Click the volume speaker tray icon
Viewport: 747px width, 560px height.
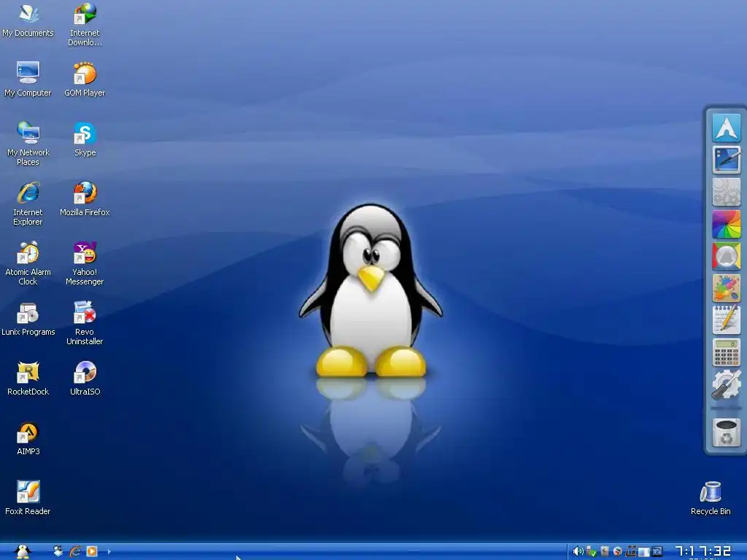tap(578, 551)
